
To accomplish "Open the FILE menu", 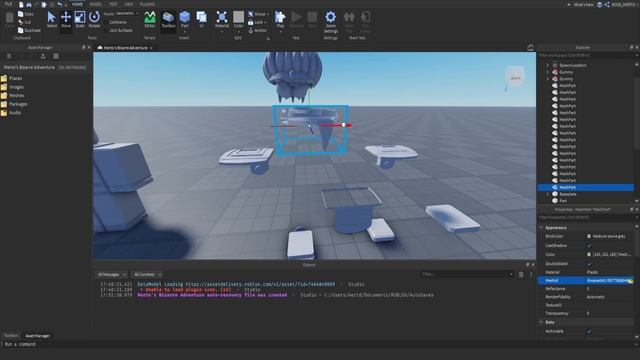I will 8,4.
